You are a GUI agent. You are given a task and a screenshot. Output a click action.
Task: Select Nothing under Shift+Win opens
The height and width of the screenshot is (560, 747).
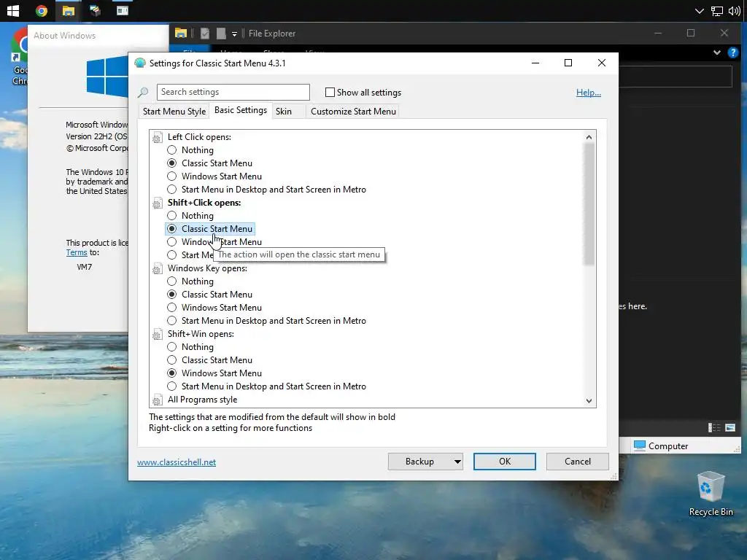pyautogui.click(x=172, y=347)
